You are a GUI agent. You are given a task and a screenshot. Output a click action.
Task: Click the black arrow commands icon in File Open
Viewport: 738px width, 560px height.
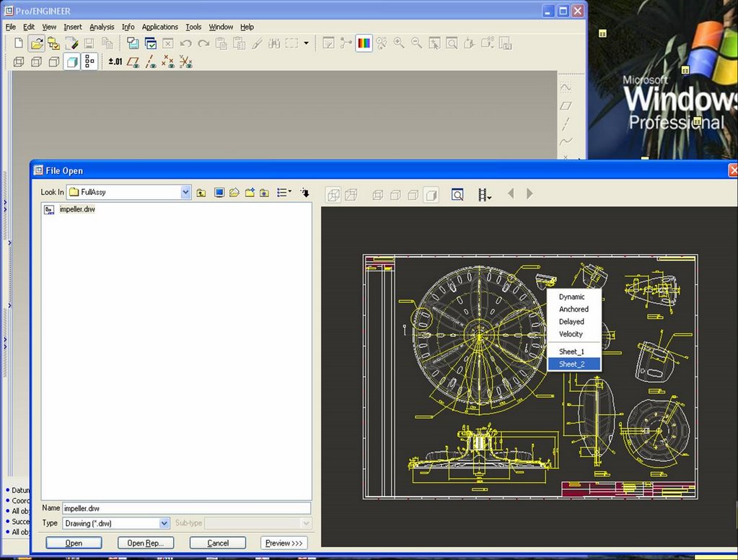[x=305, y=193]
